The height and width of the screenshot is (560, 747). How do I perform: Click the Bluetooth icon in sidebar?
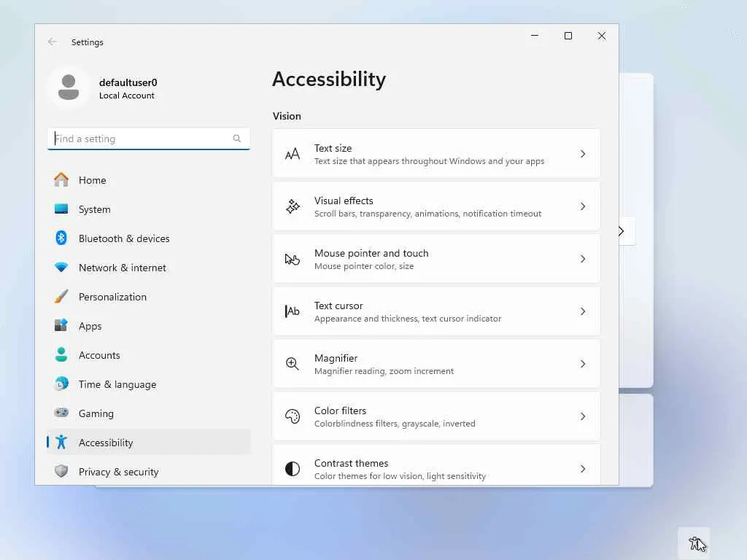[61, 238]
